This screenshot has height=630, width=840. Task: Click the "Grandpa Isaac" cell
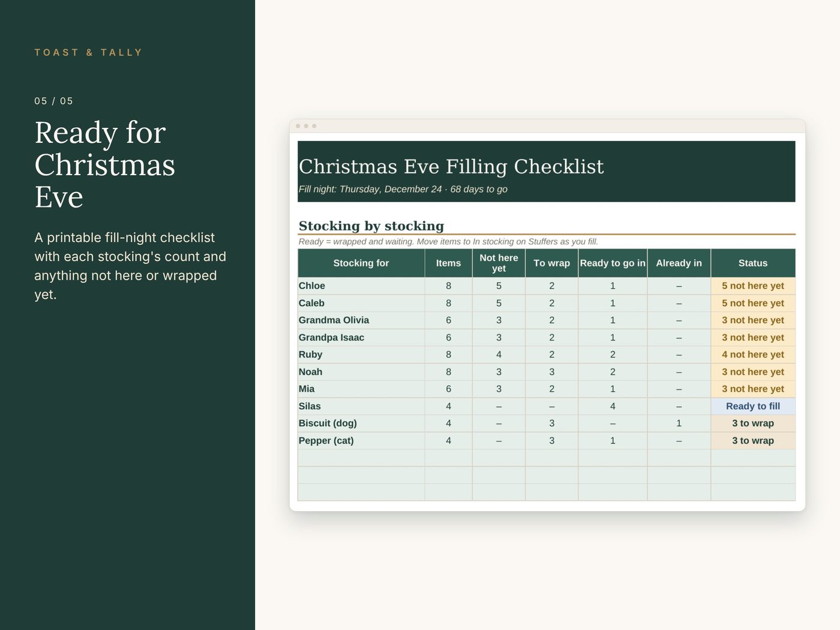click(x=361, y=337)
